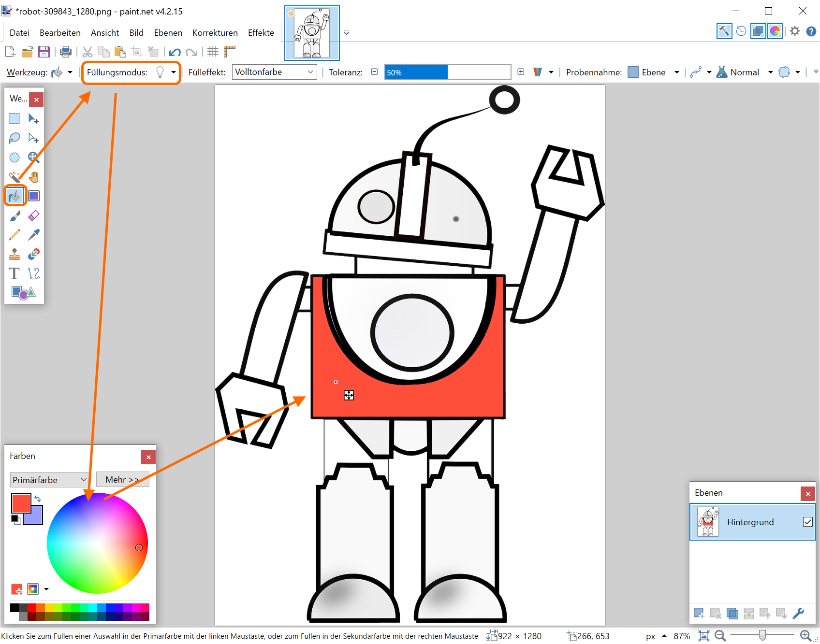Open the Korrekturen menu

[215, 33]
